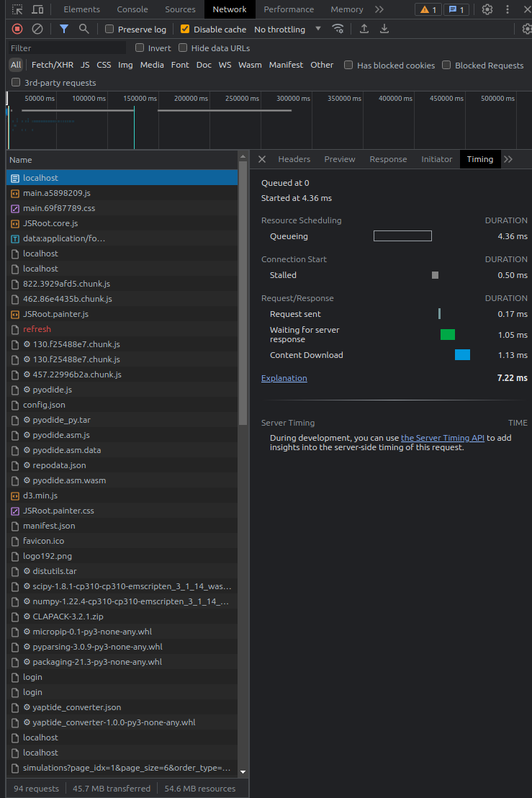
Task: Check Hide data URLs
Action: coord(183,48)
